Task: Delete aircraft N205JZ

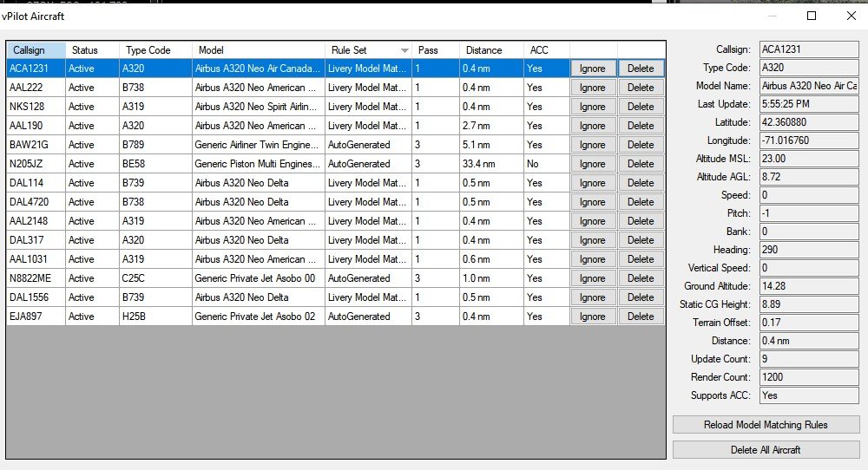Action: 641,164
